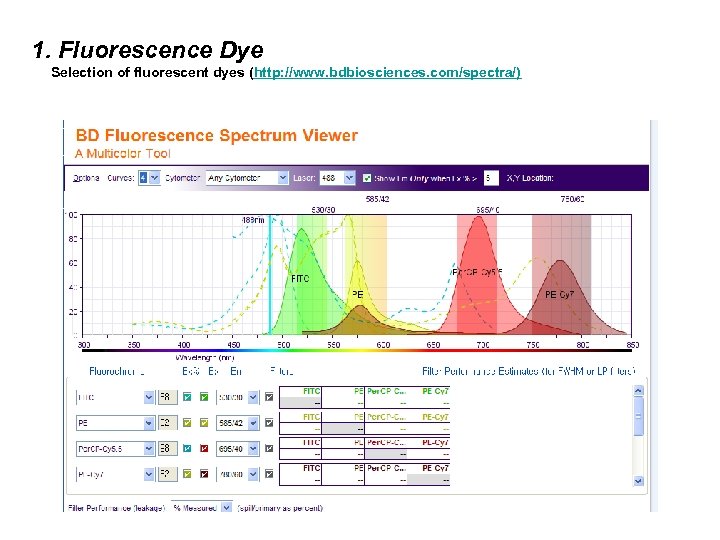Click the scrollbar thumb in the fluorochrome panel

(638, 416)
